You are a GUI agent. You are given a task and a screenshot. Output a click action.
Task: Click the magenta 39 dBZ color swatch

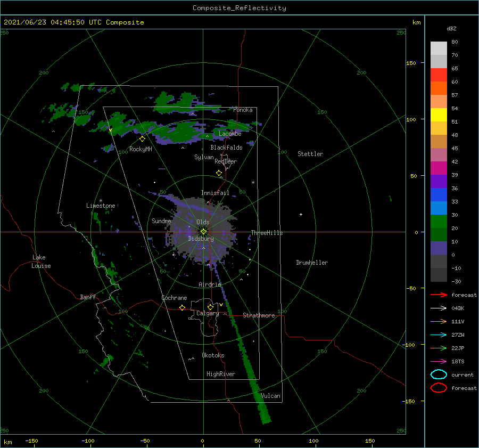(439, 168)
